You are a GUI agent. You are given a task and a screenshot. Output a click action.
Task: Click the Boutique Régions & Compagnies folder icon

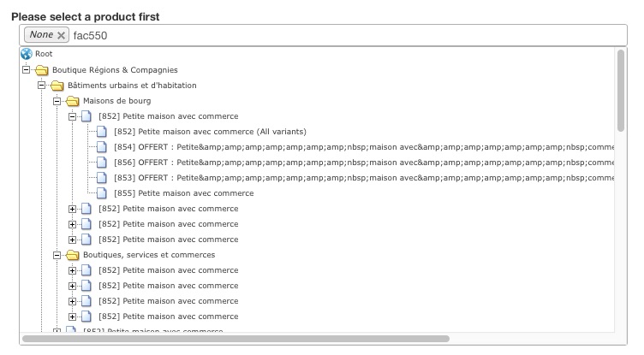[x=42, y=70]
